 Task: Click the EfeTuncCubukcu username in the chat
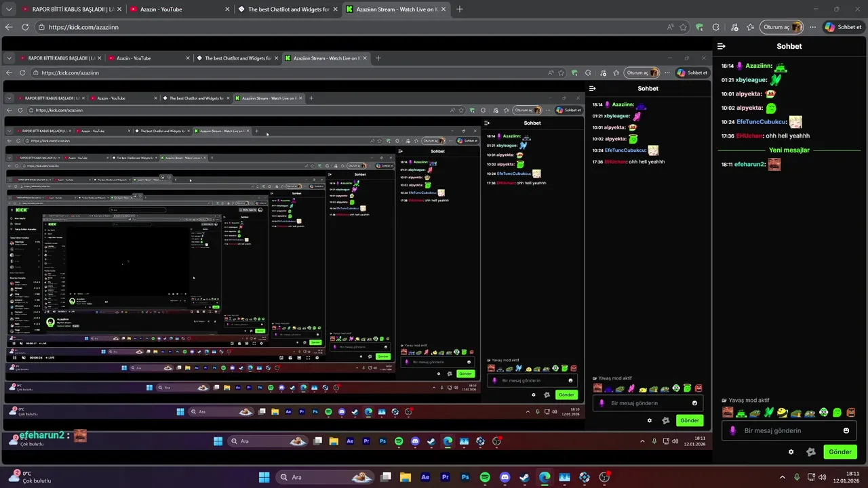[761, 122]
